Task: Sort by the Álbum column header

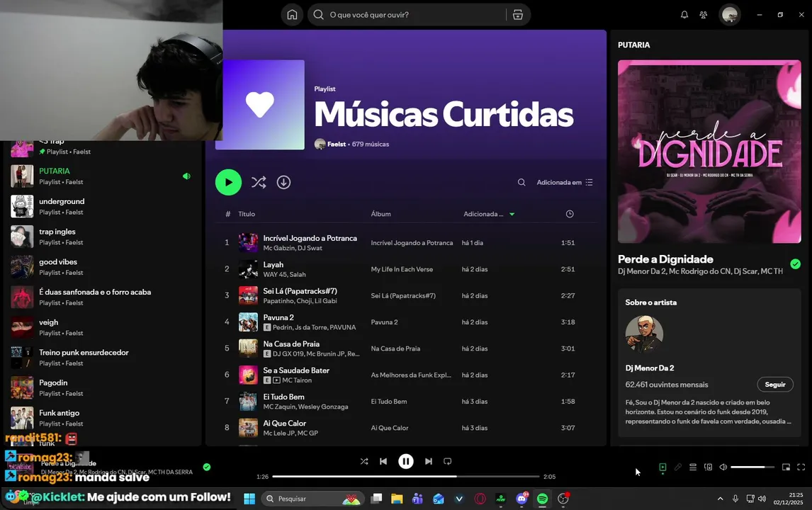Action: click(380, 214)
